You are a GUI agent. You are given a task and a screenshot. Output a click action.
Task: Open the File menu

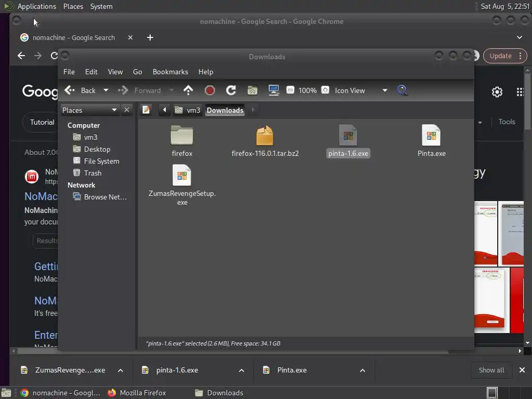tap(69, 72)
